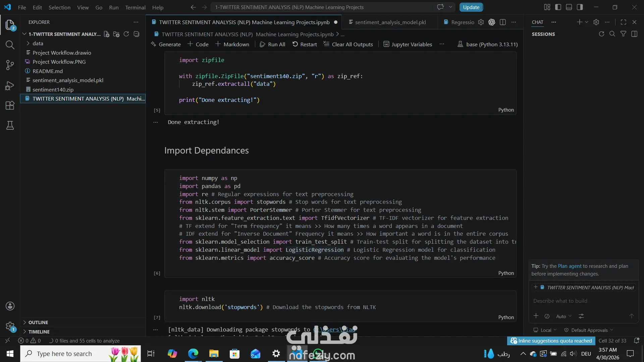The width and height of the screenshot is (644, 362).
Task: Open the Terminal menu
Action: tap(135, 7)
